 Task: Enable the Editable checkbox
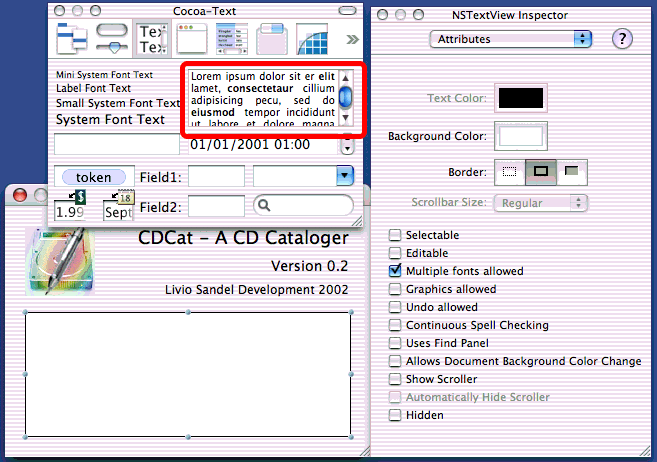[396, 253]
